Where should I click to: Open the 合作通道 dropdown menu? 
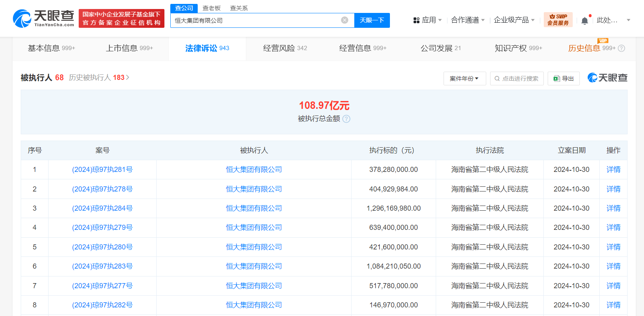click(x=468, y=20)
